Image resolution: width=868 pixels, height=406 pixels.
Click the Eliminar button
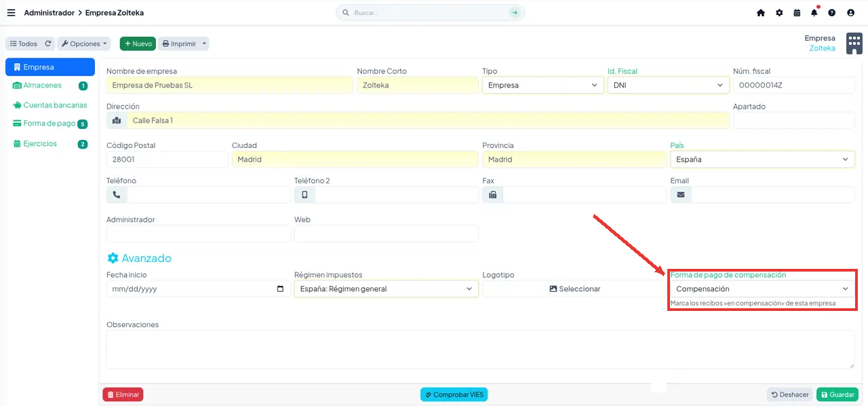point(123,394)
